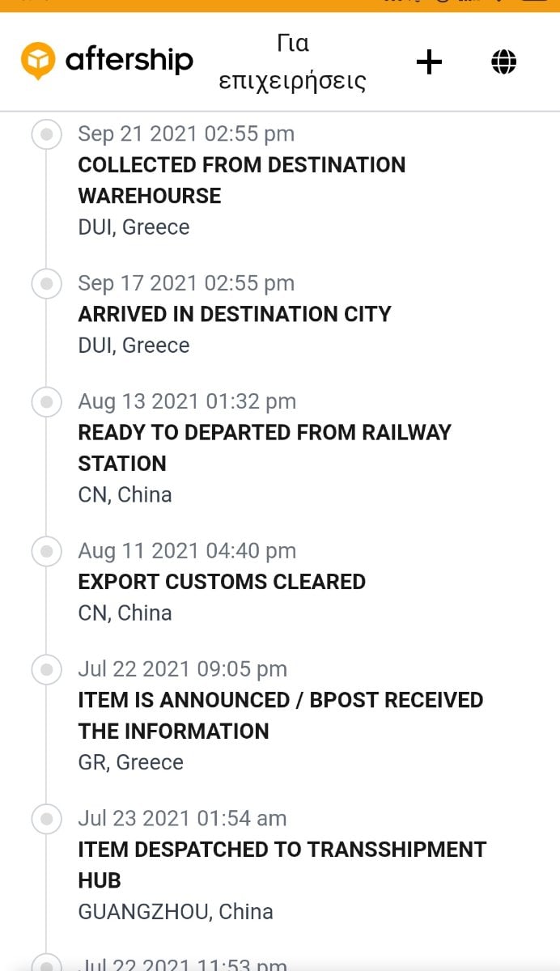Click the partially visible Jul 22 11:53 pm marker
Image resolution: width=560 pixels, height=971 pixels.
(x=47, y=964)
